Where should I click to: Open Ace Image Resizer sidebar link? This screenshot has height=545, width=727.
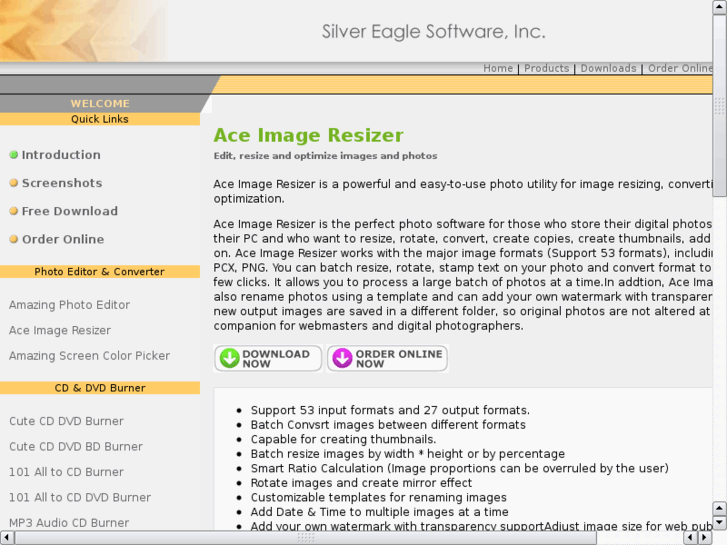tap(60, 330)
